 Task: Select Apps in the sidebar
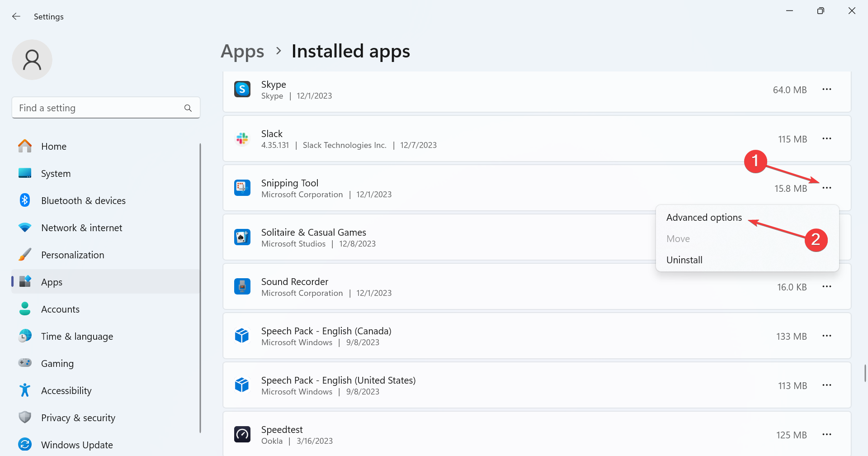[x=105, y=282]
